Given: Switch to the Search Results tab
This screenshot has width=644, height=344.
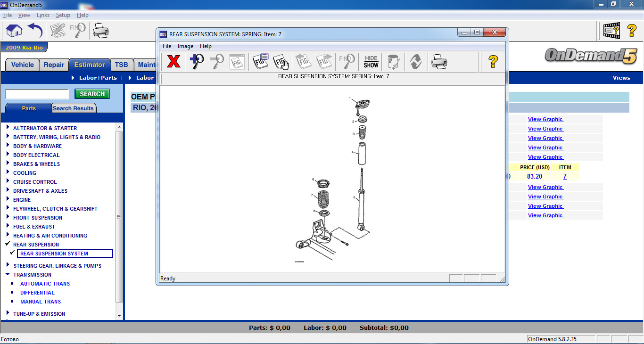Looking at the screenshot, I should 73,108.
